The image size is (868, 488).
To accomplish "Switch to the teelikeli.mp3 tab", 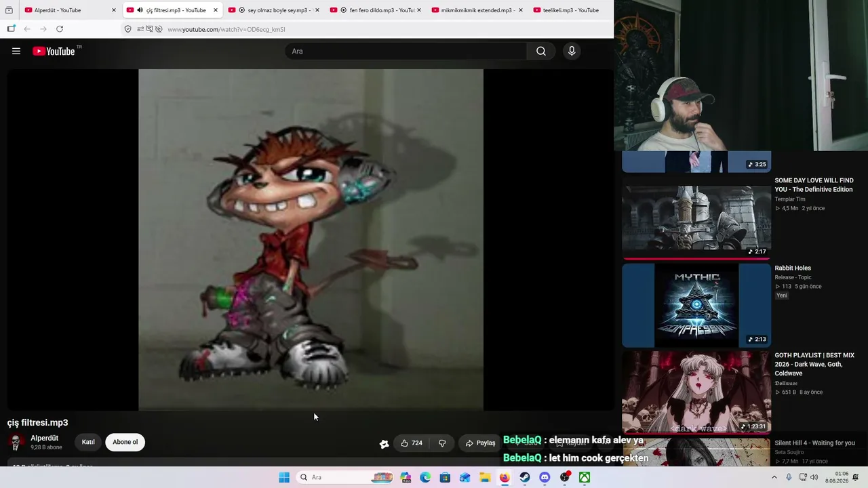I will (570, 10).
